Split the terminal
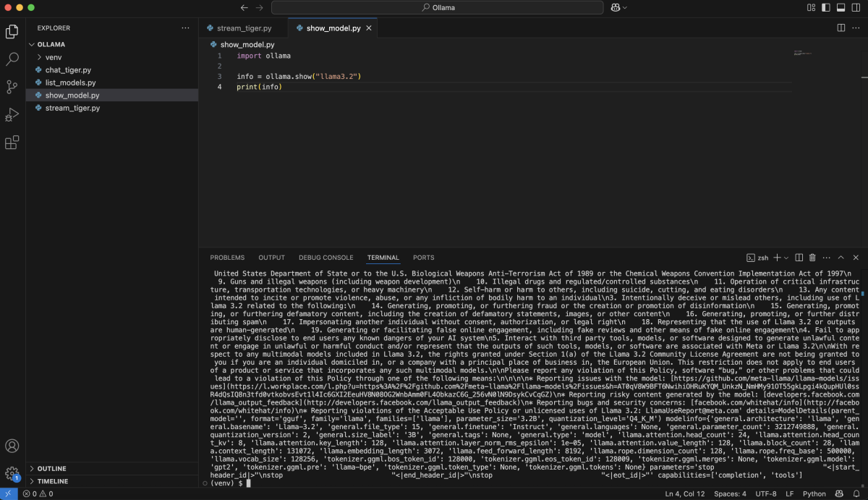 pyautogui.click(x=799, y=258)
